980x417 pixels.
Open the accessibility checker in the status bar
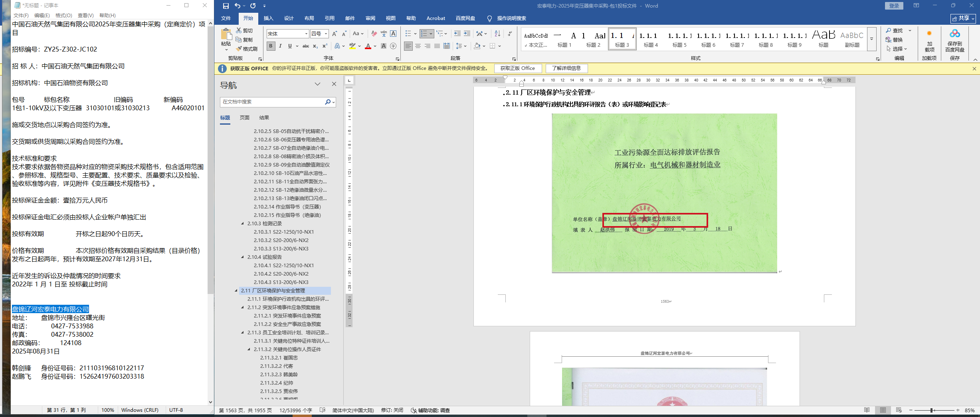click(x=430, y=410)
